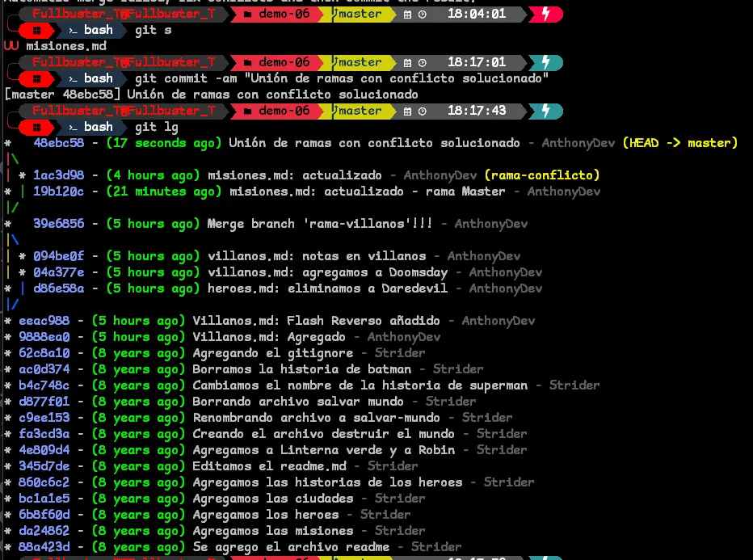
Task: Click the 'git lg' command text
Action: (x=157, y=127)
